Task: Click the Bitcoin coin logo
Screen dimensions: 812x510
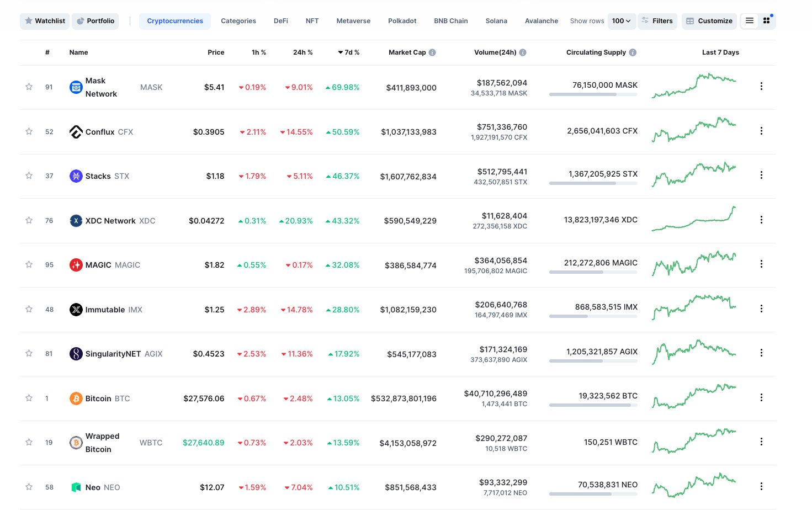Action: 76,399
